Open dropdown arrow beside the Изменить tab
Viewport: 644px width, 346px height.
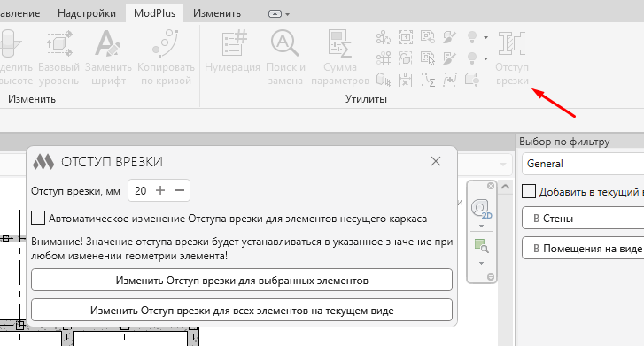(x=288, y=14)
